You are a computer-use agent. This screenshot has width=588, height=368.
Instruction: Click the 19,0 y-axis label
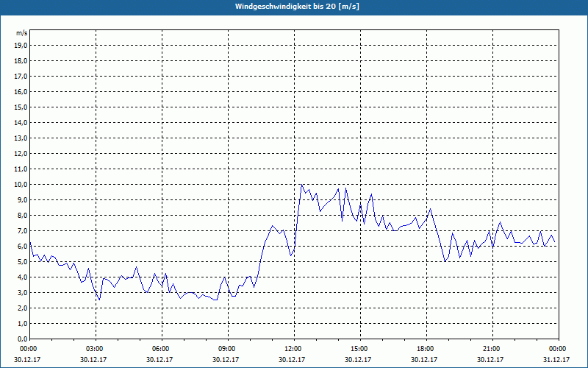point(21,46)
